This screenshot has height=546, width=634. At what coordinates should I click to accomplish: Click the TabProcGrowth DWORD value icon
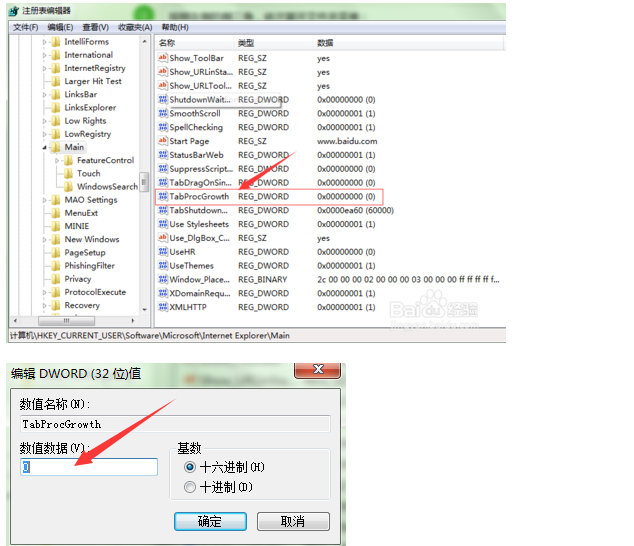click(162, 197)
